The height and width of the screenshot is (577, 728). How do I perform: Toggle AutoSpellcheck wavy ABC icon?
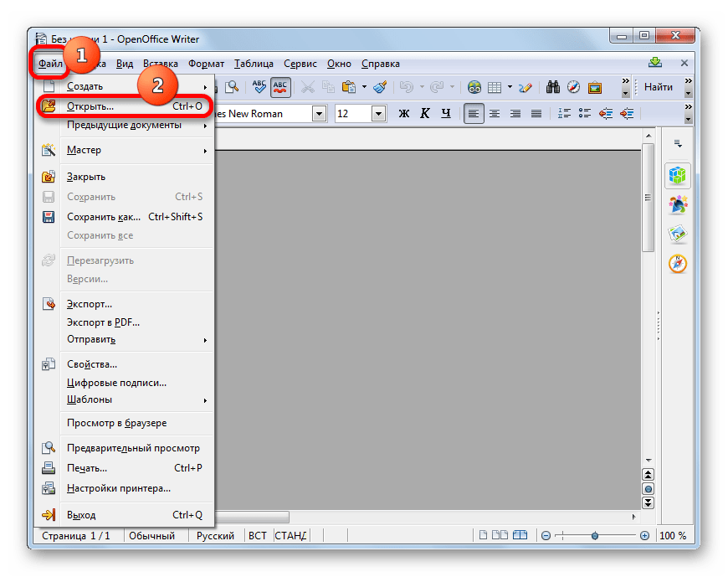click(x=280, y=87)
